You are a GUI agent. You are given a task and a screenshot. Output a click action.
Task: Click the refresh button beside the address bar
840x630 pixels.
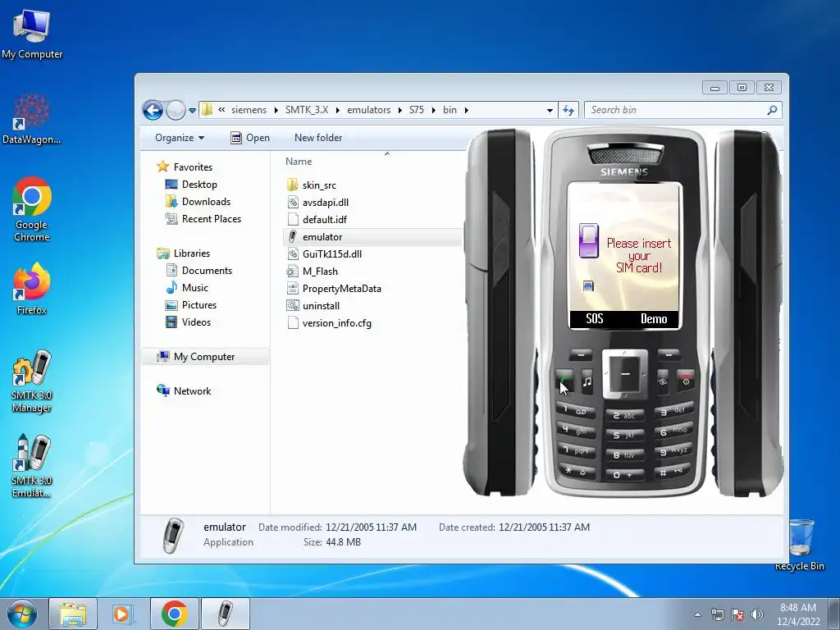[x=568, y=110]
